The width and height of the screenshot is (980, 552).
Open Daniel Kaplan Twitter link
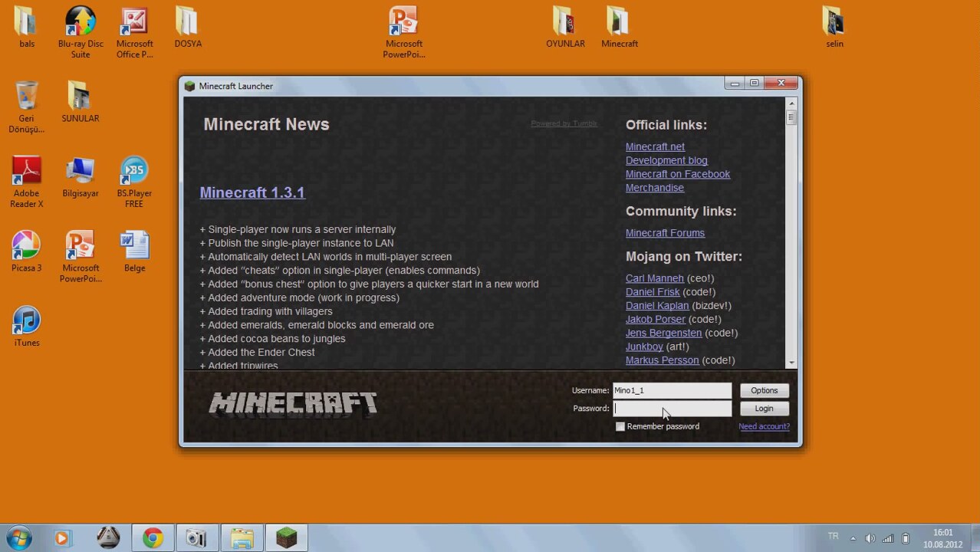coord(657,306)
